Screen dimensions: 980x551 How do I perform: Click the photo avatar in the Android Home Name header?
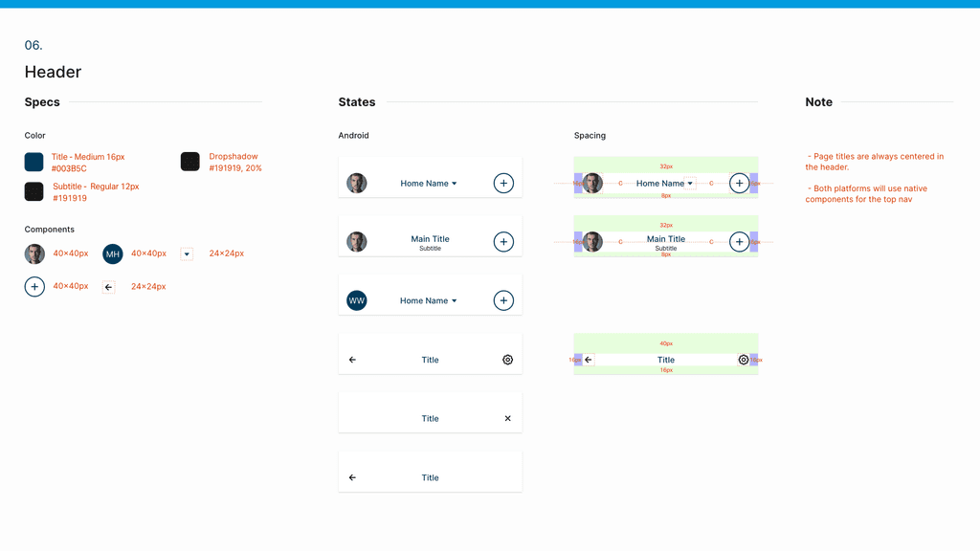pos(357,183)
